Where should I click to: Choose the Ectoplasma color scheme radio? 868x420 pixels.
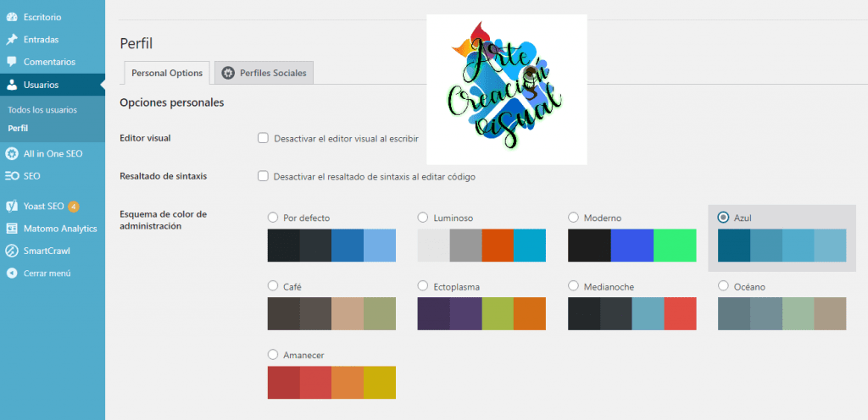click(423, 286)
